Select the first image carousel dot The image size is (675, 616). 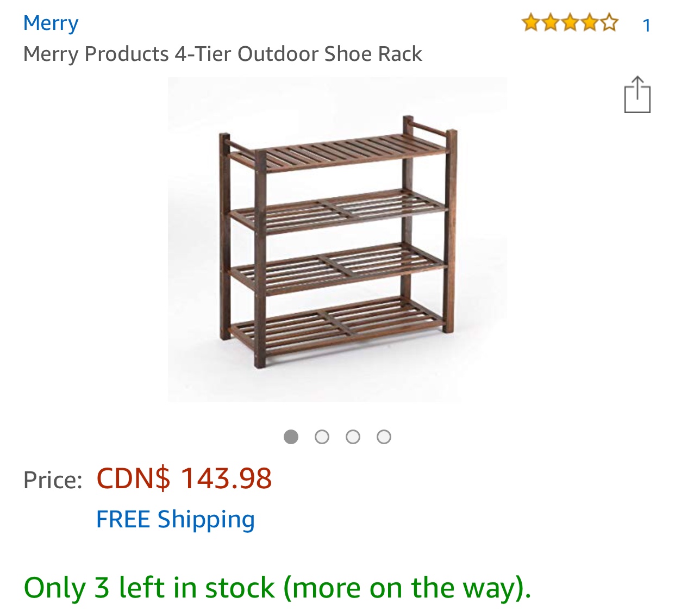tap(291, 437)
